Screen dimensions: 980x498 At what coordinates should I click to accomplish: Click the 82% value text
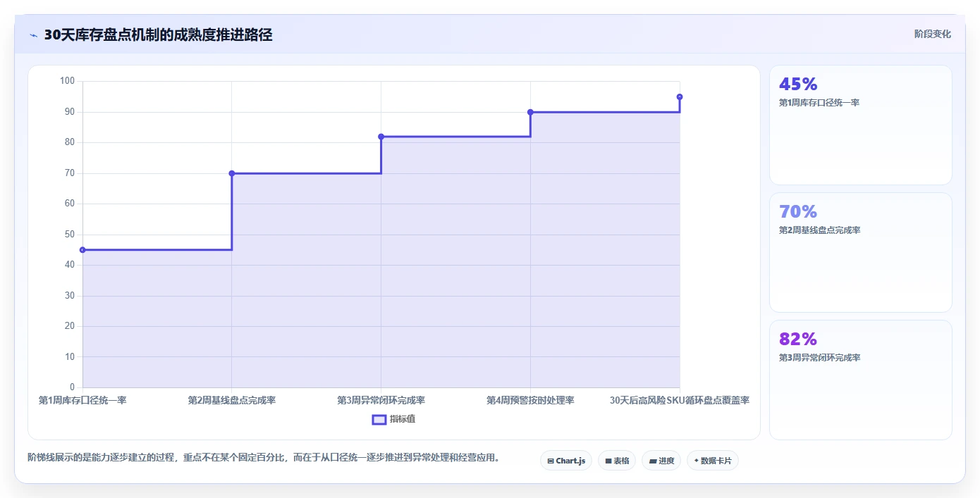[x=798, y=340]
